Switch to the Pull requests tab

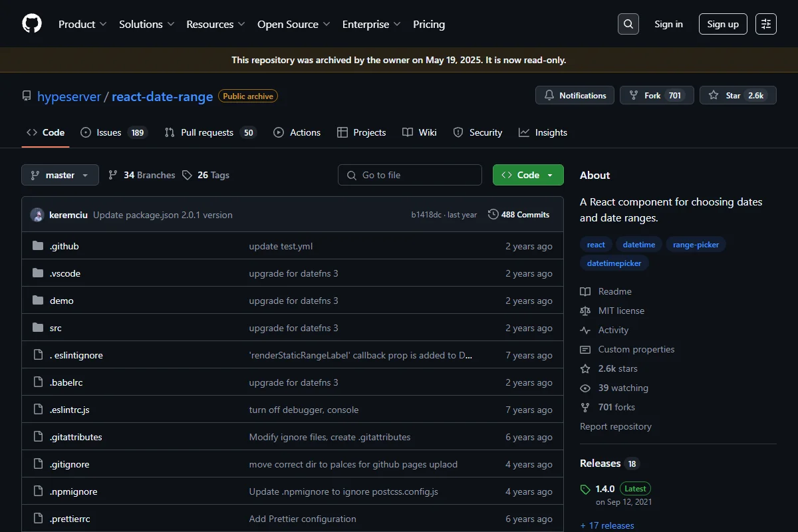point(209,132)
